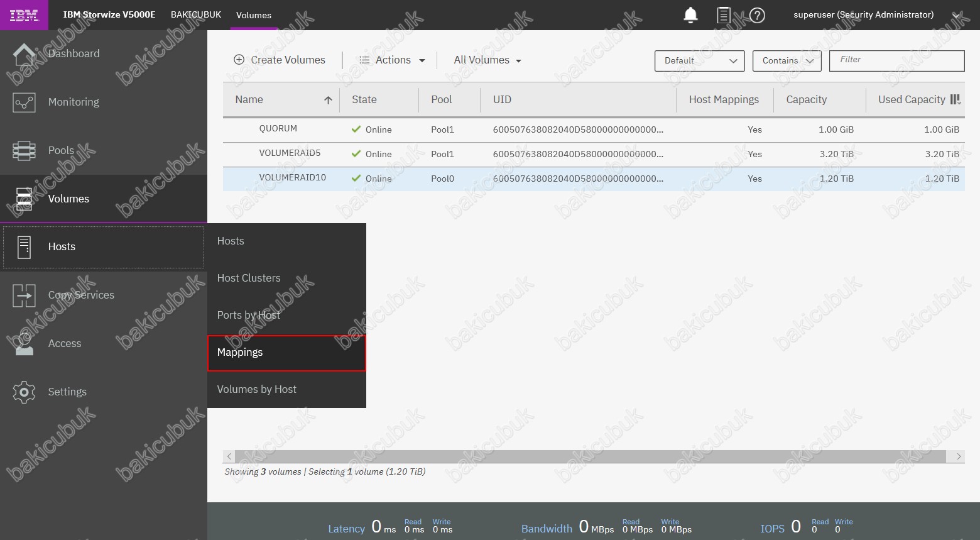Click the horizontal scrollbar track

[x=591, y=456]
